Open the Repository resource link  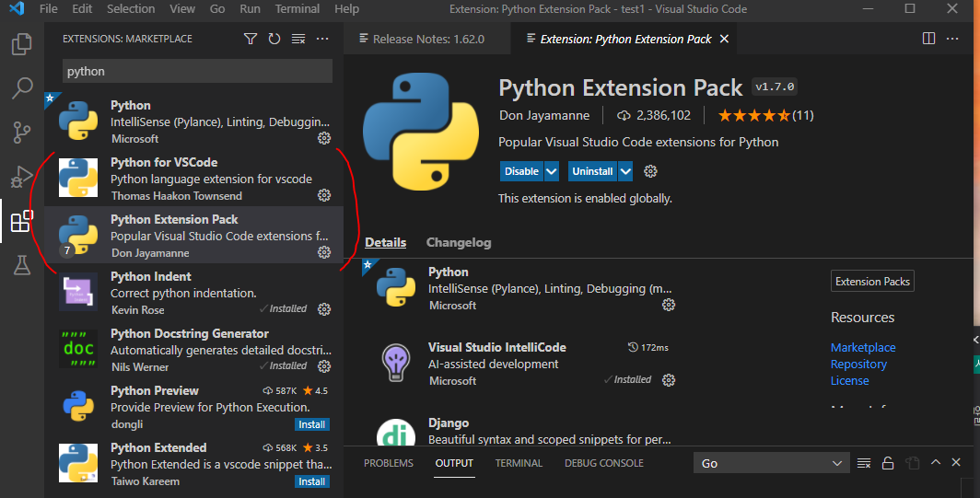click(x=858, y=365)
